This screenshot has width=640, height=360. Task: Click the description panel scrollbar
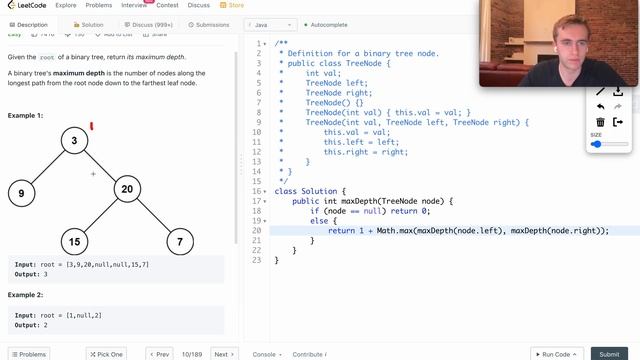click(x=236, y=148)
